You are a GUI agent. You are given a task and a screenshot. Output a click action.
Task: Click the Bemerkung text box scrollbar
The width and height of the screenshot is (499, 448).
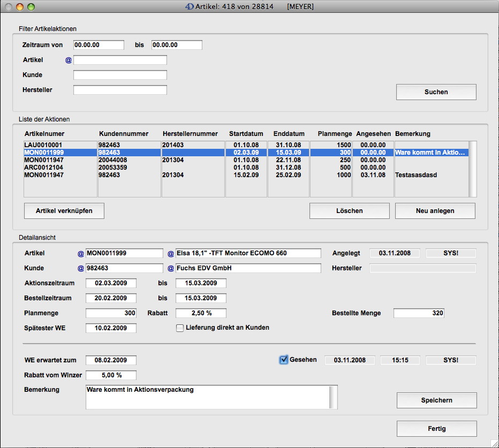(334, 397)
